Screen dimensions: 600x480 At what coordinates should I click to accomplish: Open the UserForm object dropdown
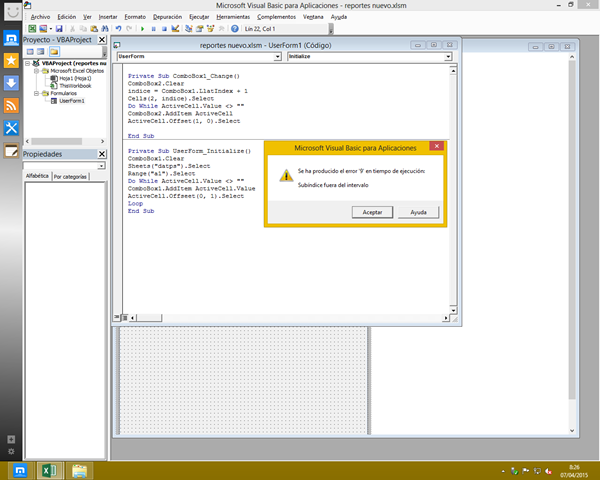pyautogui.click(x=278, y=57)
